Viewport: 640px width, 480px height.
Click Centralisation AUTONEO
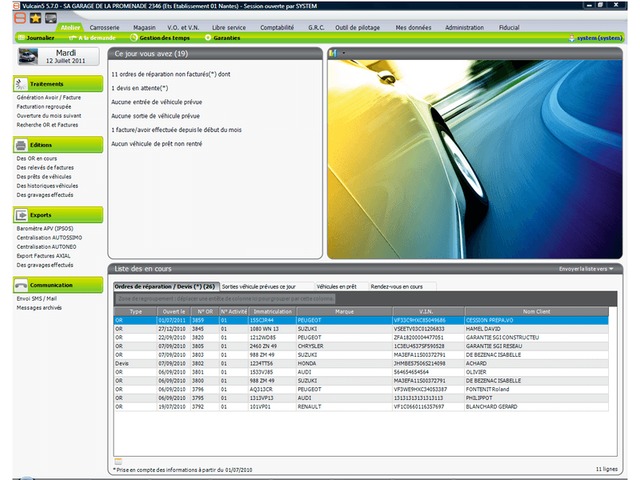pos(46,247)
